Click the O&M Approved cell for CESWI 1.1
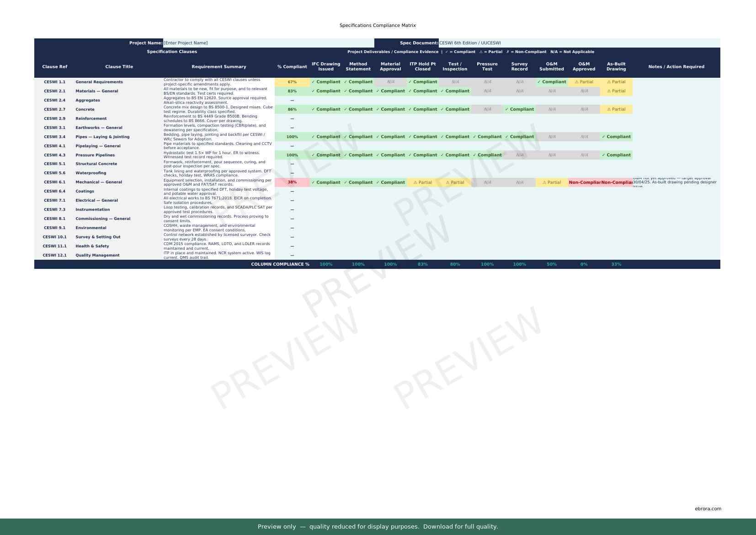756x535 pixels. [584, 82]
